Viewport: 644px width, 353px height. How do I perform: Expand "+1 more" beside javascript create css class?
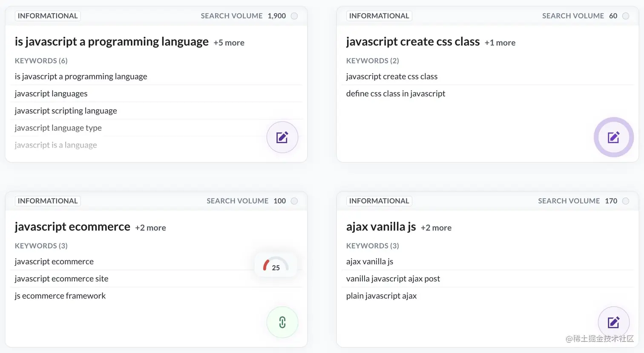500,43
